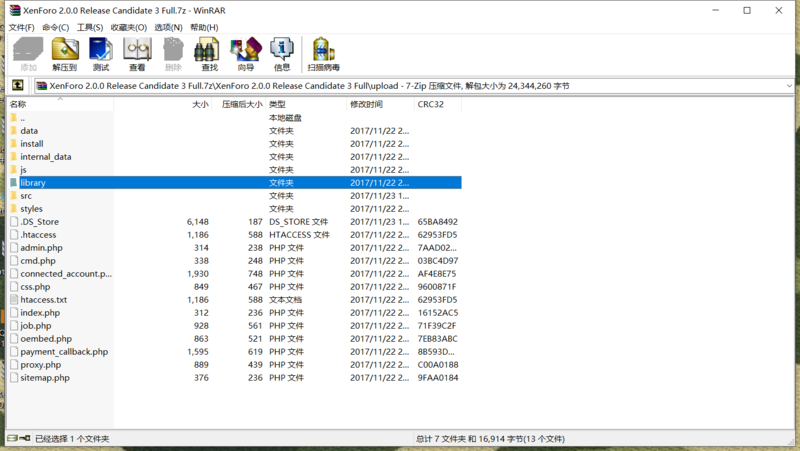Go up one folder level via address bar icon

18,86
